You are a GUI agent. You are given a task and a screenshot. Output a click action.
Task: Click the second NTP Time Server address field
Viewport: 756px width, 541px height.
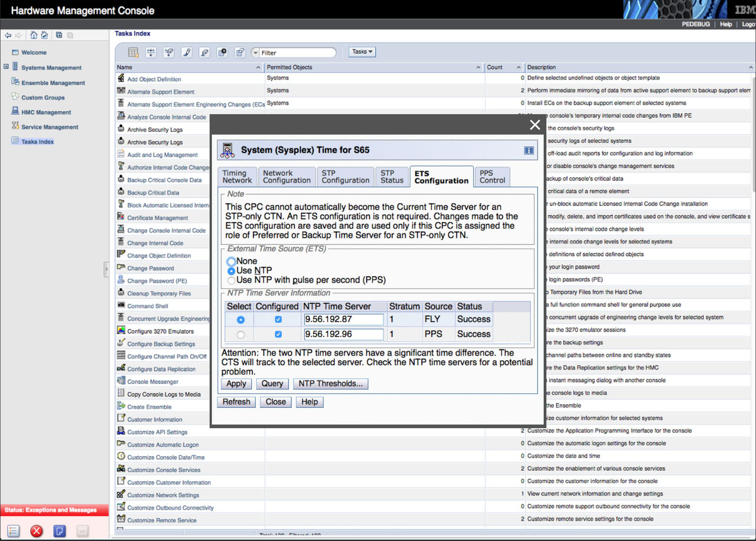click(x=344, y=334)
